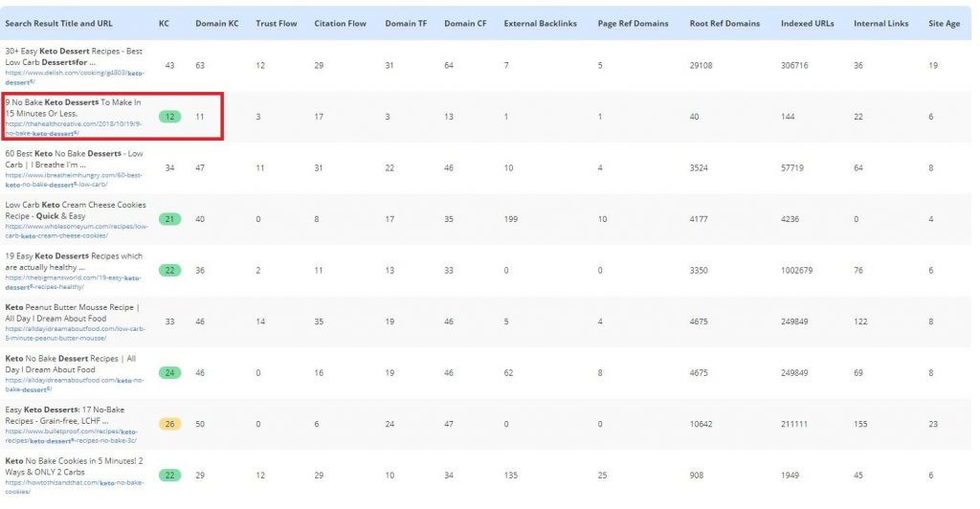This screenshot has width=980, height=509.
Task: Follow the wholesomeyum.com URL link
Action: coord(77,232)
